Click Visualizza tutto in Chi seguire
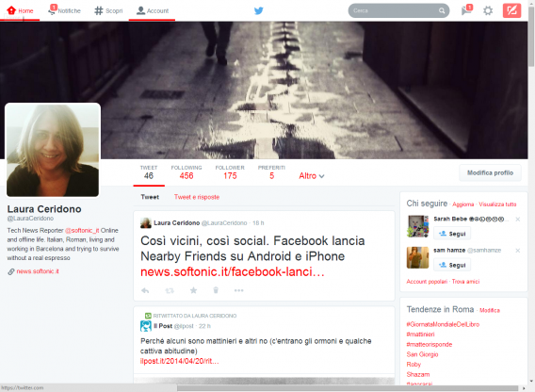535x392 pixels. (x=497, y=204)
